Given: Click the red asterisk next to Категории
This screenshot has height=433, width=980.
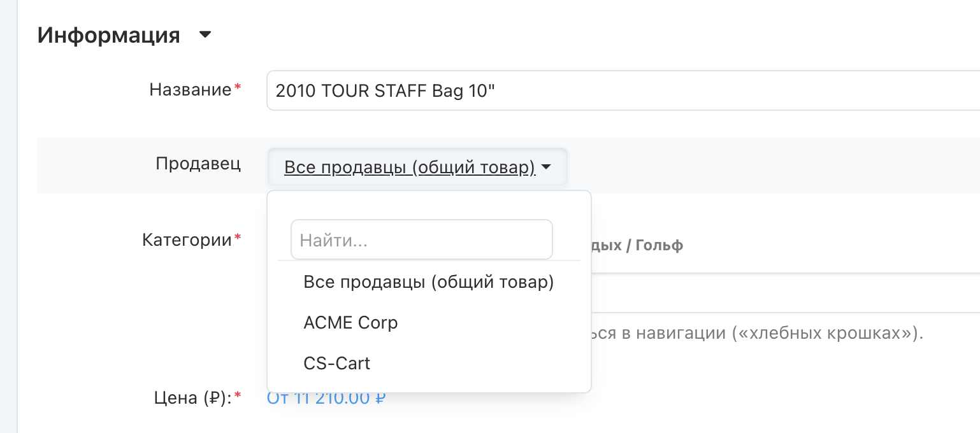Looking at the screenshot, I should tap(238, 238).
